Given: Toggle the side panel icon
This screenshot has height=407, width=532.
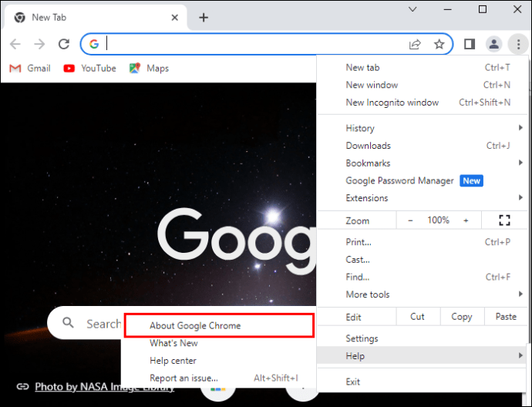Looking at the screenshot, I should click(470, 44).
